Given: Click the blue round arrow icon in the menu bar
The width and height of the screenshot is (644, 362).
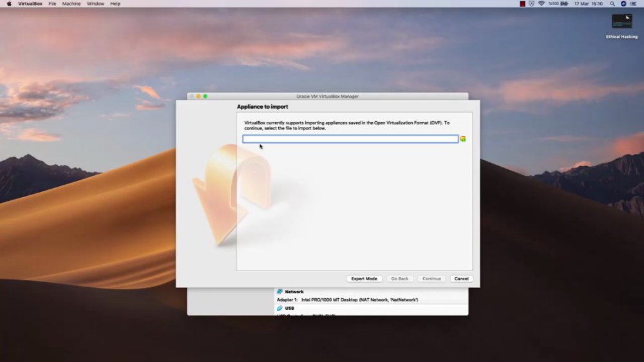Looking at the screenshot, I should coord(623,4).
